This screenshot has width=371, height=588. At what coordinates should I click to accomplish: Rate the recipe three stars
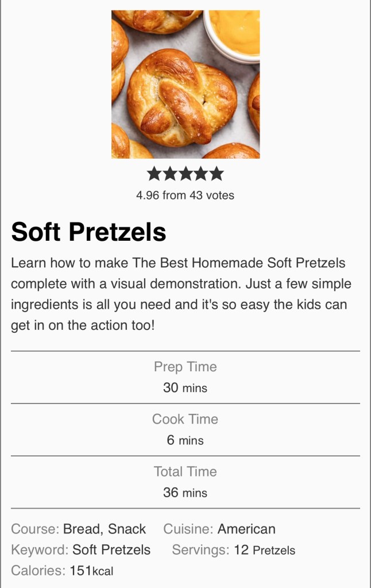185,174
